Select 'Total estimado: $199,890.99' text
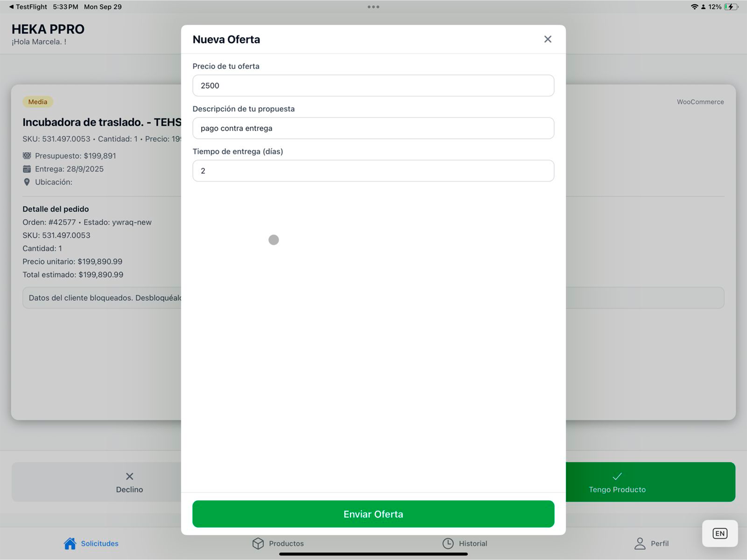The image size is (747, 560). (73, 274)
